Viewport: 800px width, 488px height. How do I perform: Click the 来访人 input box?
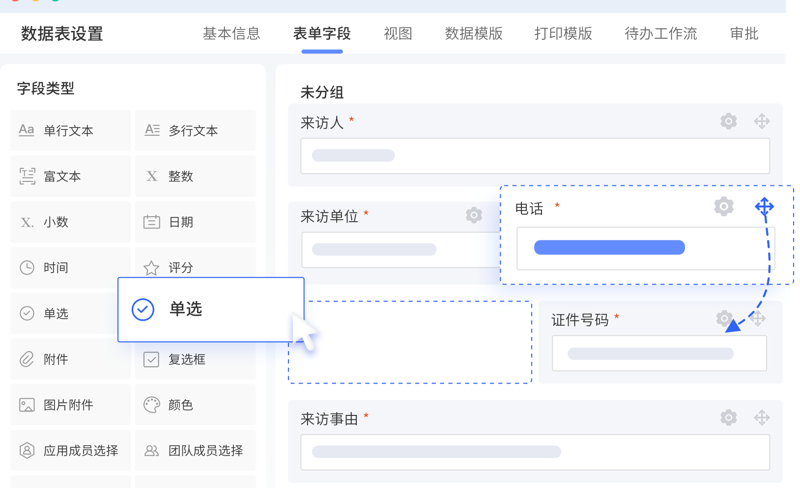(x=535, y=156)
